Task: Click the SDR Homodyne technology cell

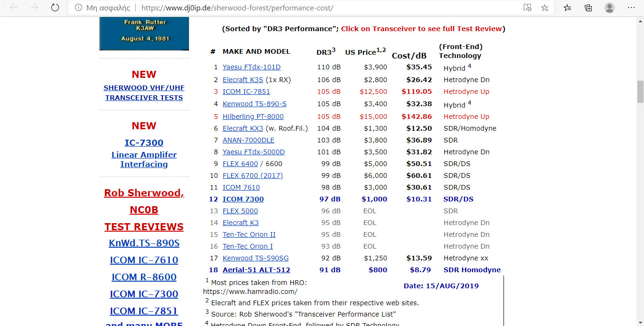Action: click(472, 270)
